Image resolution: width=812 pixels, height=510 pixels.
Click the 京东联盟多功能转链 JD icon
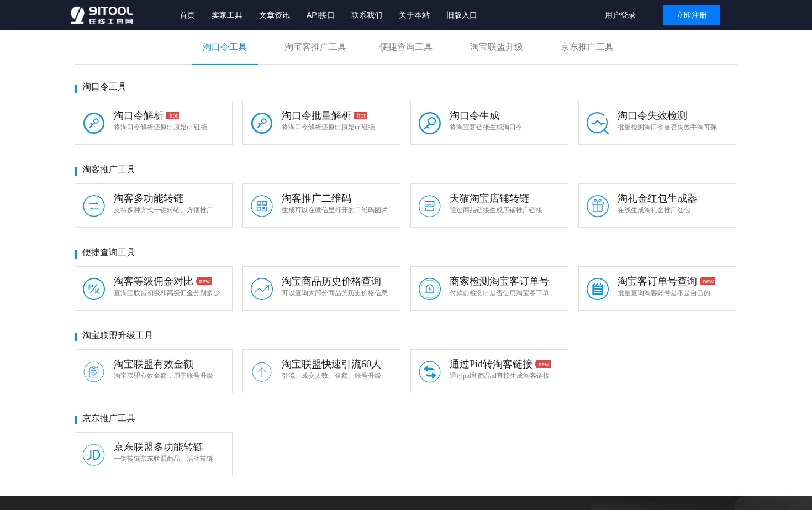point(94,454)
